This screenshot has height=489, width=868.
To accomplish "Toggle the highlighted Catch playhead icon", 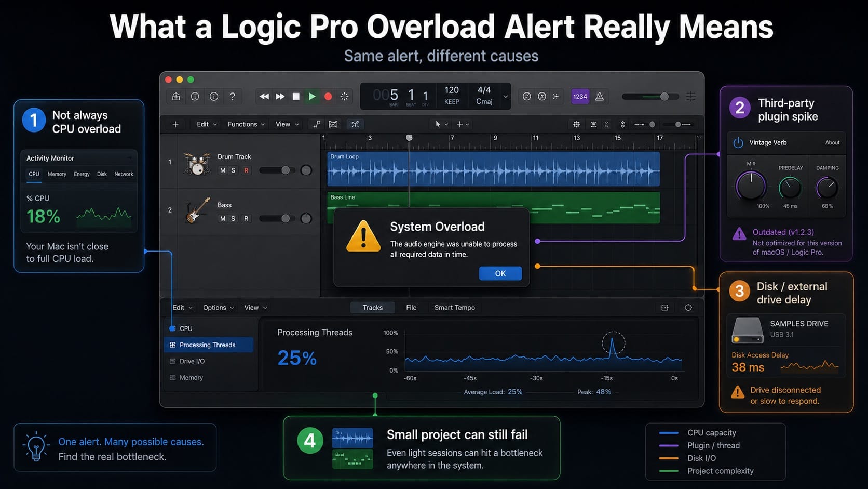I will [x=355, y=124].
